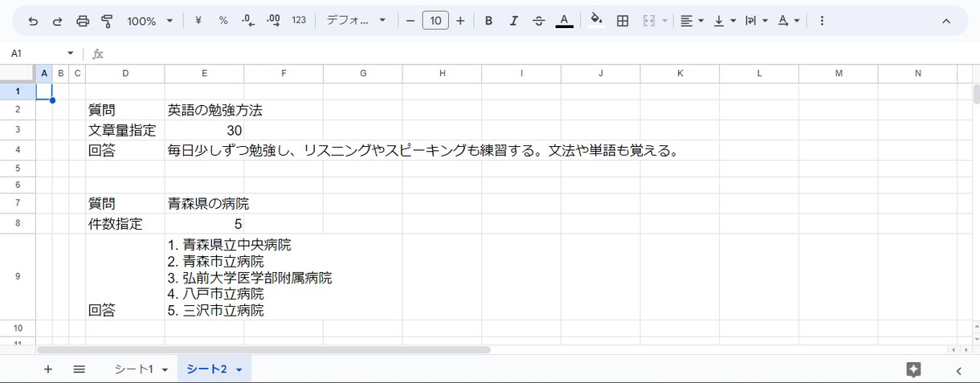Screen dimensions: 980x383
Task: Increase decimal places icon
Action: pos(273,21)
